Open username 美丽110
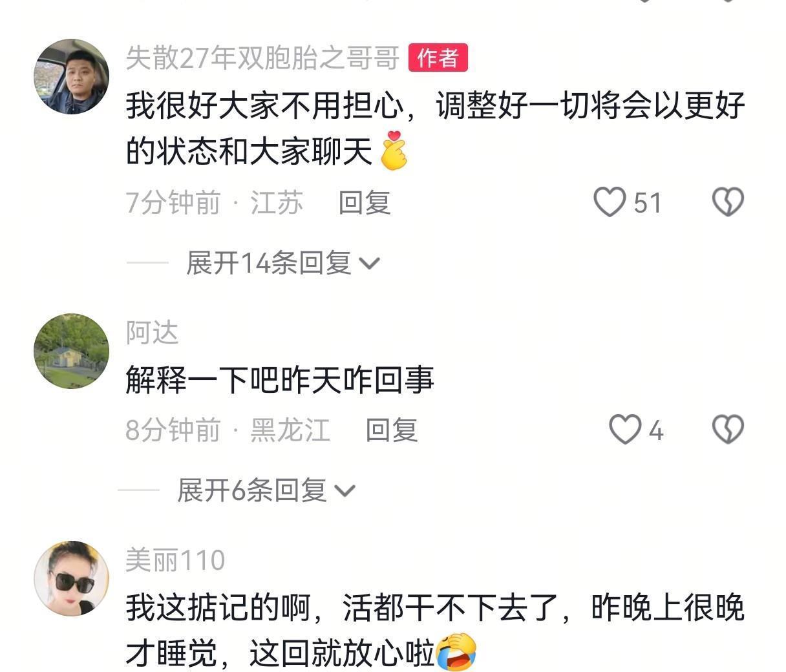The height and width of the screenshot is (672, 786). [175, 560]
